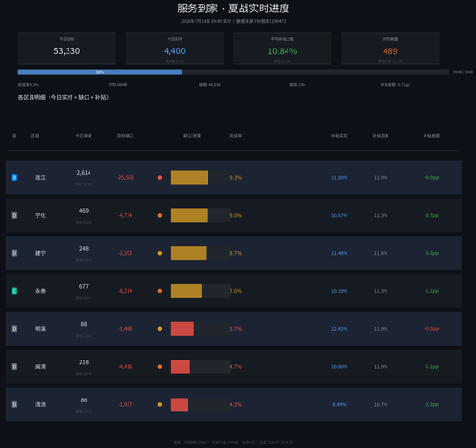Screen dimensions: 476x448
Task: Click the 10.7% subsidy target for 清流
Action: click(381, 404)
